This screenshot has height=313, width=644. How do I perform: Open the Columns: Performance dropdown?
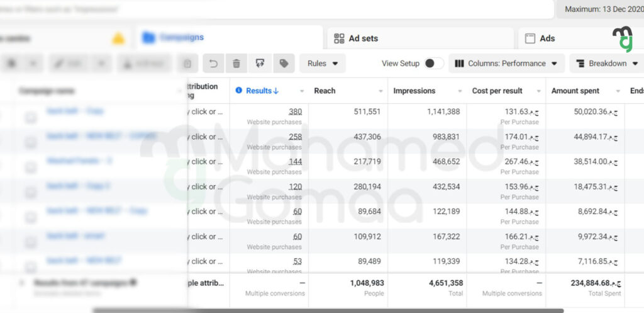coord(506,64)
